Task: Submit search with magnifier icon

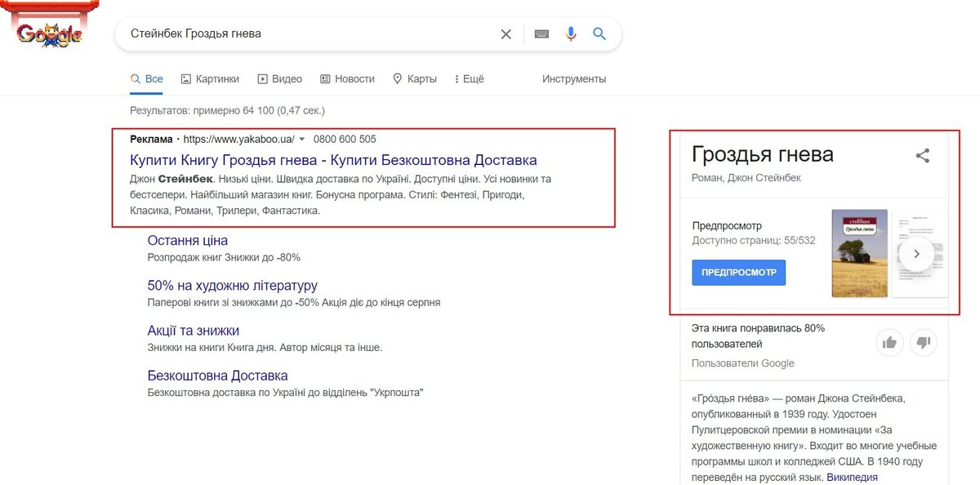Action: (x=599, y=34)
